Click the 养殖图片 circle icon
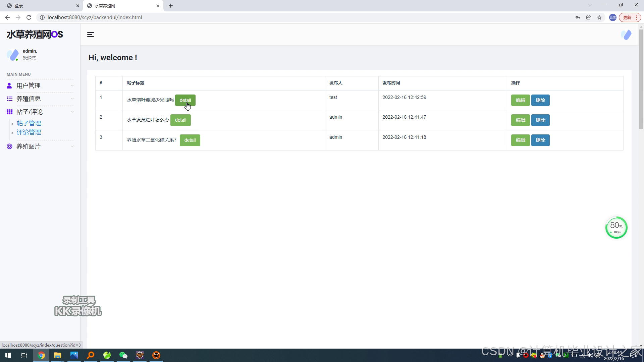 (9, 146)
